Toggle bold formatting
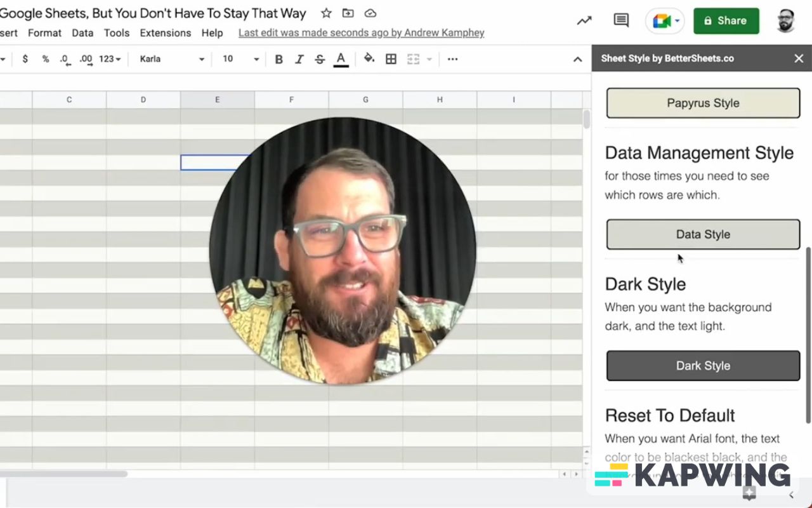The height and width of the screenshot is (508, 812). click(x=278, y=59)
